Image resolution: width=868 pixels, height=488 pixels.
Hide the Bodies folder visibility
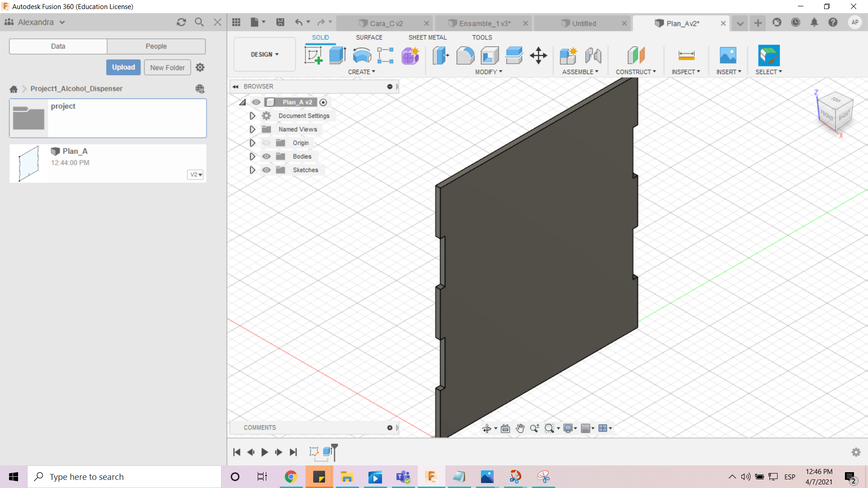tap(266, 156)
